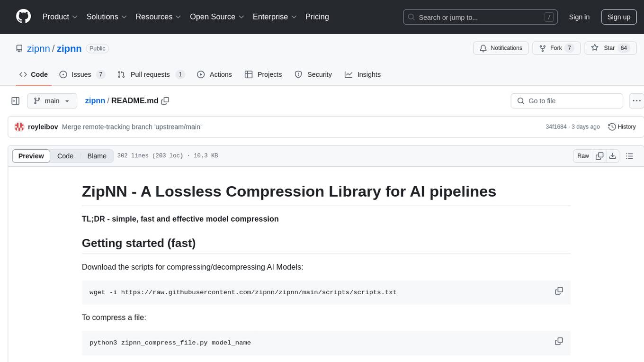
Task: Click the Notifications bell button
Action: tap(501, 48)
